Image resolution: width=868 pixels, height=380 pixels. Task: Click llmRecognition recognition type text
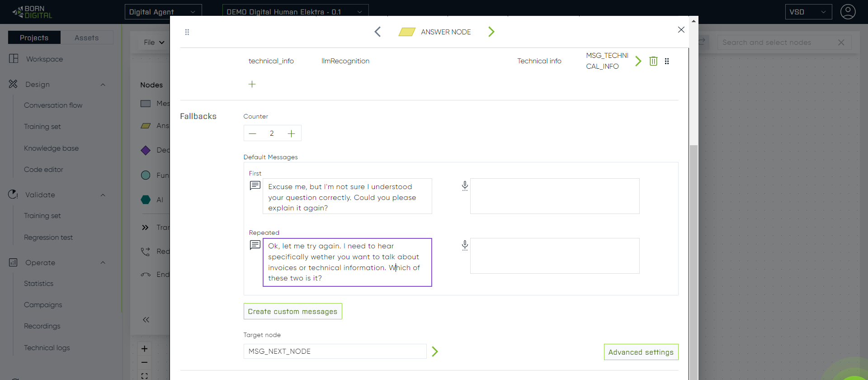pos(345,61)
